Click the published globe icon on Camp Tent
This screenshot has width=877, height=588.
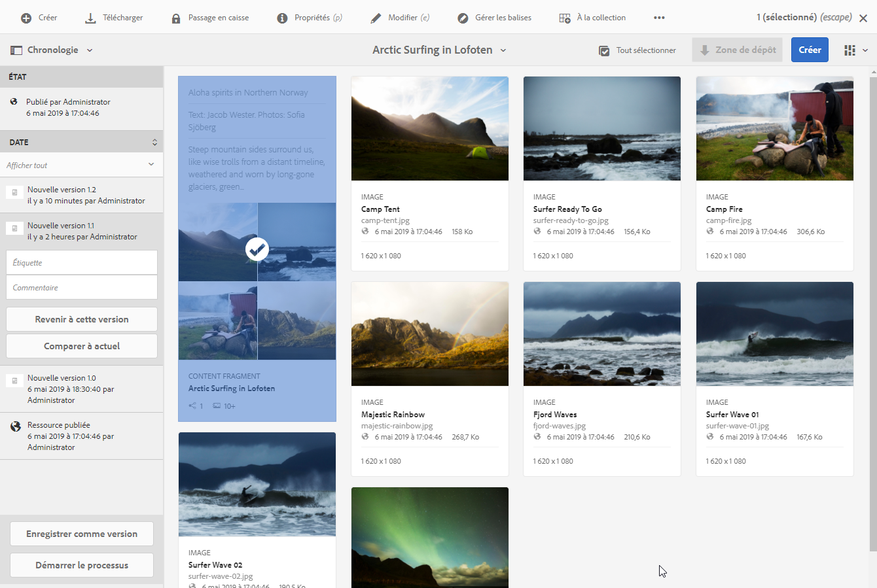(x=365, y=232)
